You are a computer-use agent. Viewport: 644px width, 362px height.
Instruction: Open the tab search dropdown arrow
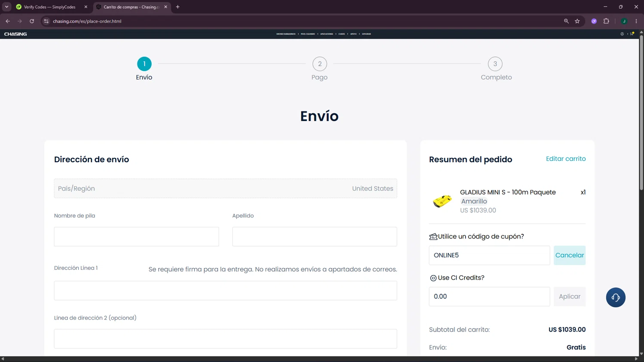click(x=7, y=7)
